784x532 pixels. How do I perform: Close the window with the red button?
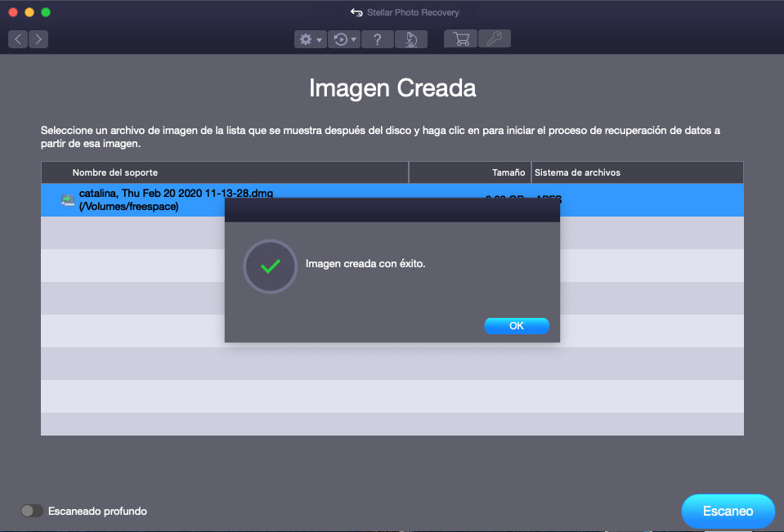[13, 12]
